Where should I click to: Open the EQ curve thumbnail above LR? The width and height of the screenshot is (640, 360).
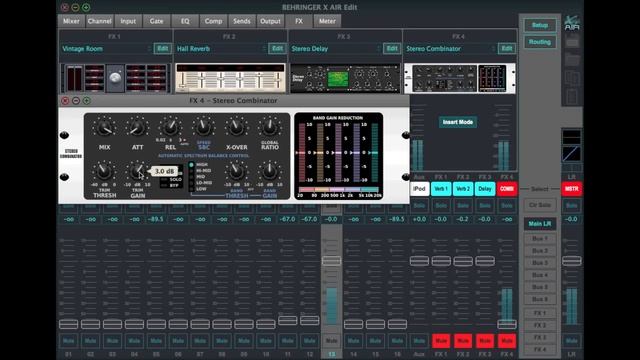(571, 137)
